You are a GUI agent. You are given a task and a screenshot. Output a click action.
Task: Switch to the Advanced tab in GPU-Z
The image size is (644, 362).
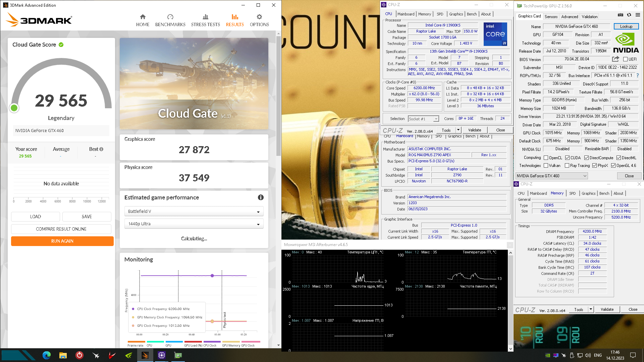(x=570, y=16)
